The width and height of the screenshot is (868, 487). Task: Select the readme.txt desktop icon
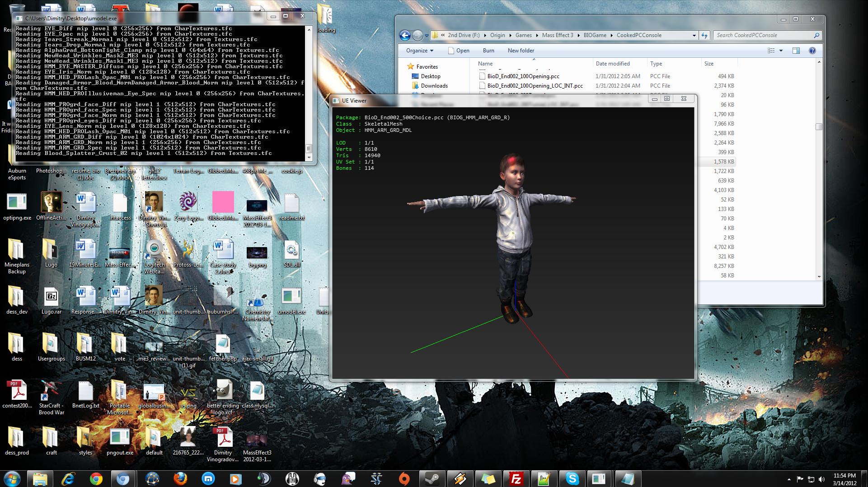pos(291,207)
